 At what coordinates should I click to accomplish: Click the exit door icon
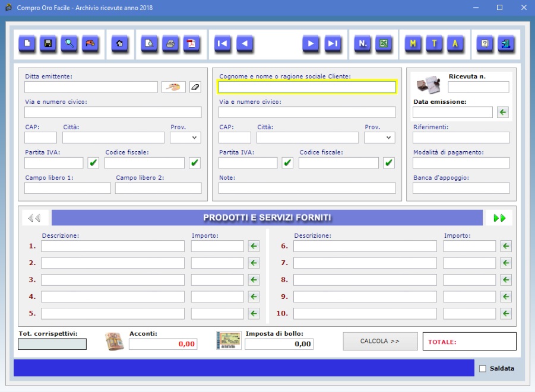506,44
